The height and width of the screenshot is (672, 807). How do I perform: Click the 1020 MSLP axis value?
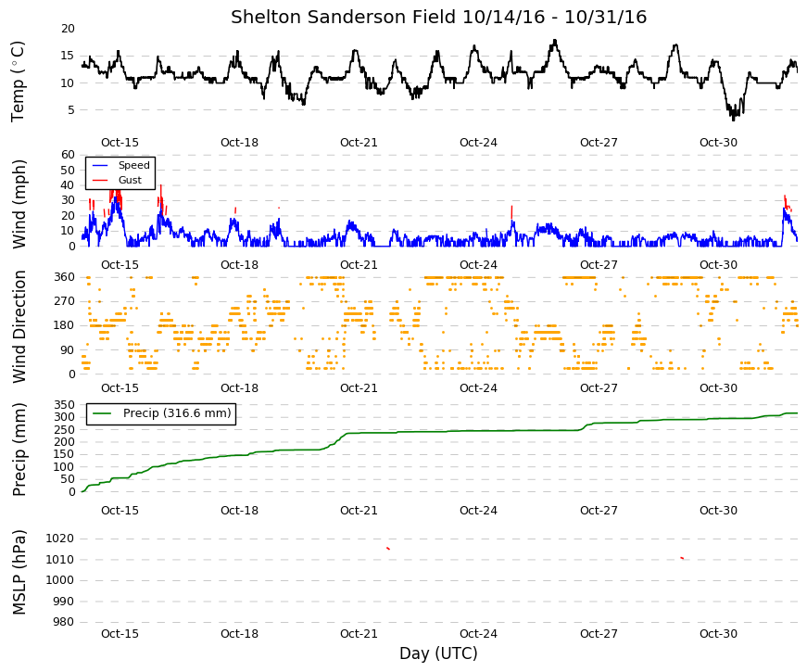[x=59, y=539]
